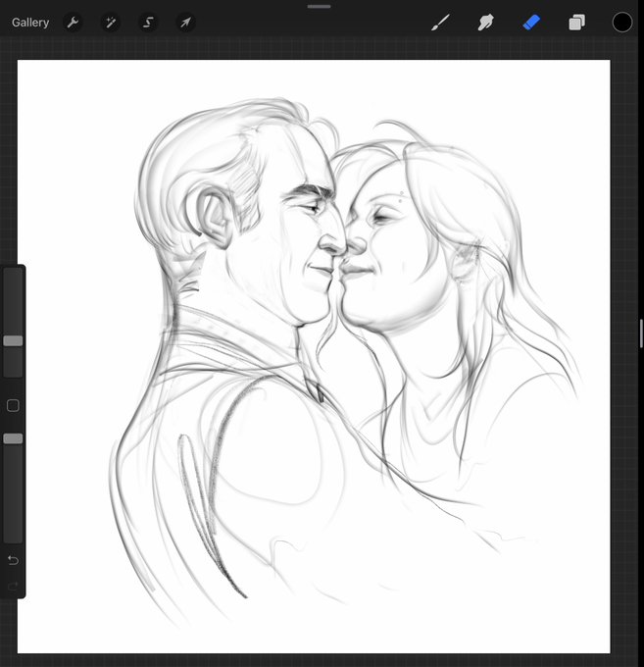Tap the square Modify button in sidebar
This screenshot has height=667, width=644.
pyautogui.click(x=13, y=405)
